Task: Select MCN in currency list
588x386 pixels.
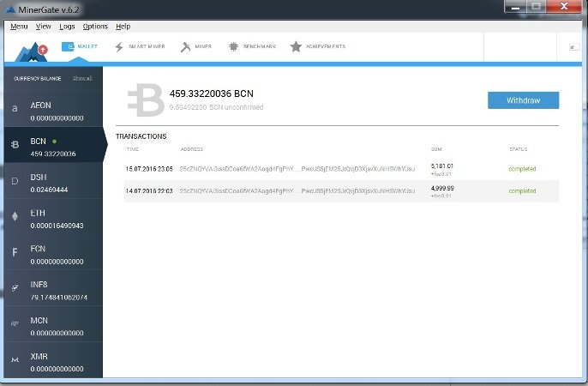Action: [x=53, y=323]
